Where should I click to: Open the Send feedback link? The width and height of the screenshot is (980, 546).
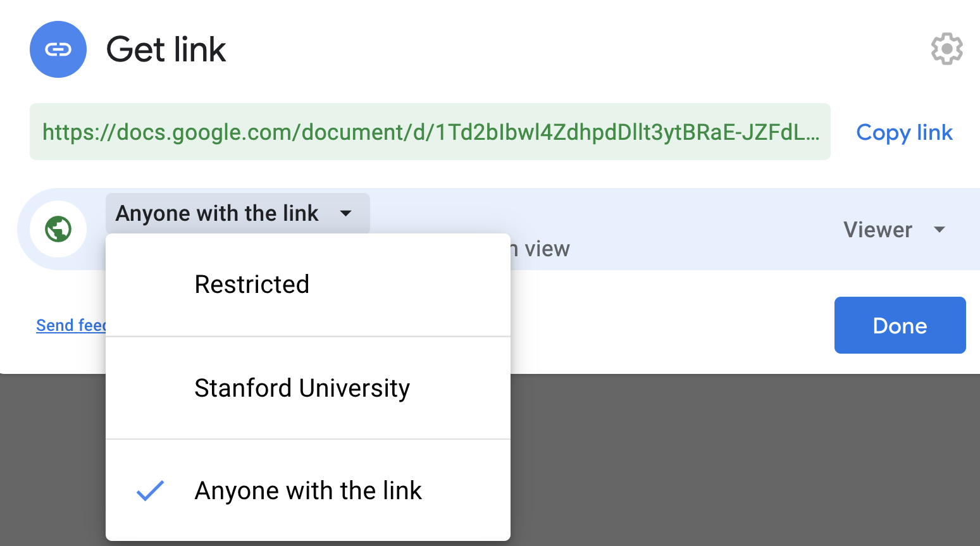click(70, 325)
